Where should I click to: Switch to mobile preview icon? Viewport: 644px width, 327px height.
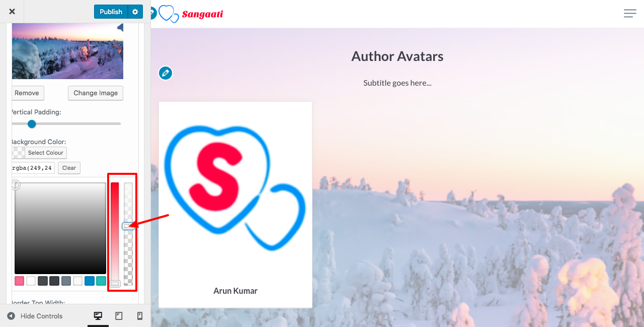[140, 316]
